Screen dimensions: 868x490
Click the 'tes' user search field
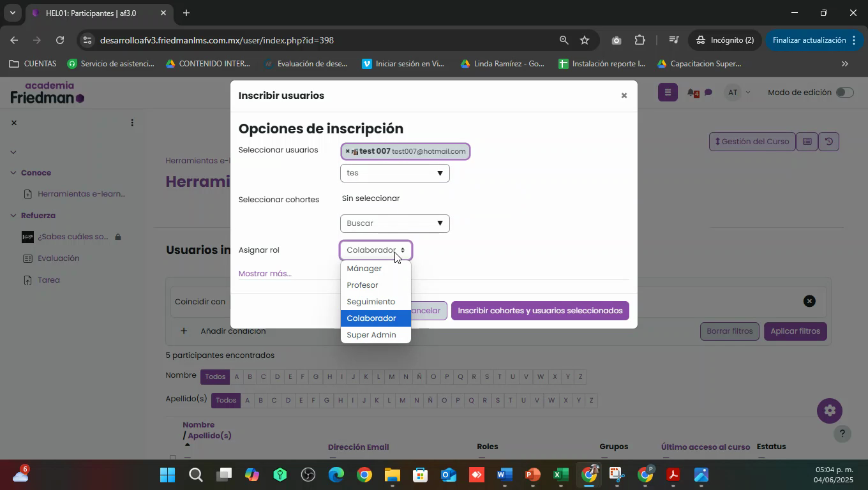[389, 173]
